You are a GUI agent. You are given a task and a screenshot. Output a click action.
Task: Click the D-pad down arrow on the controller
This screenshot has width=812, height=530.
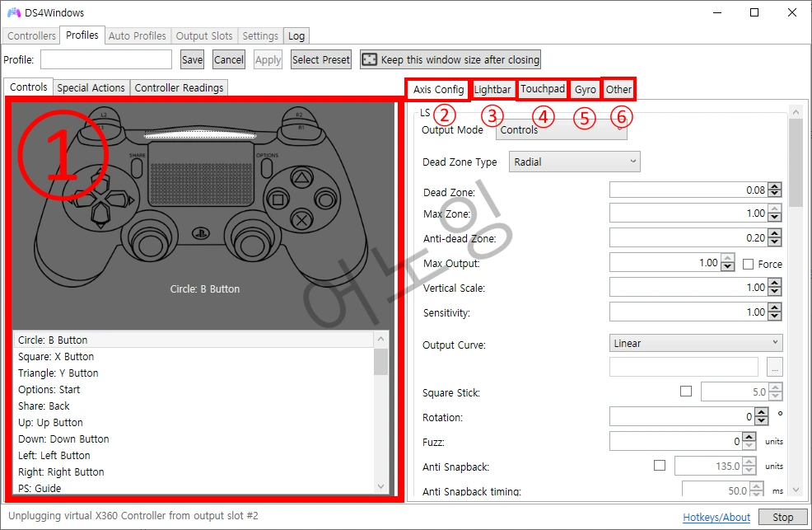pyautogui.click(x=100, y=214)
